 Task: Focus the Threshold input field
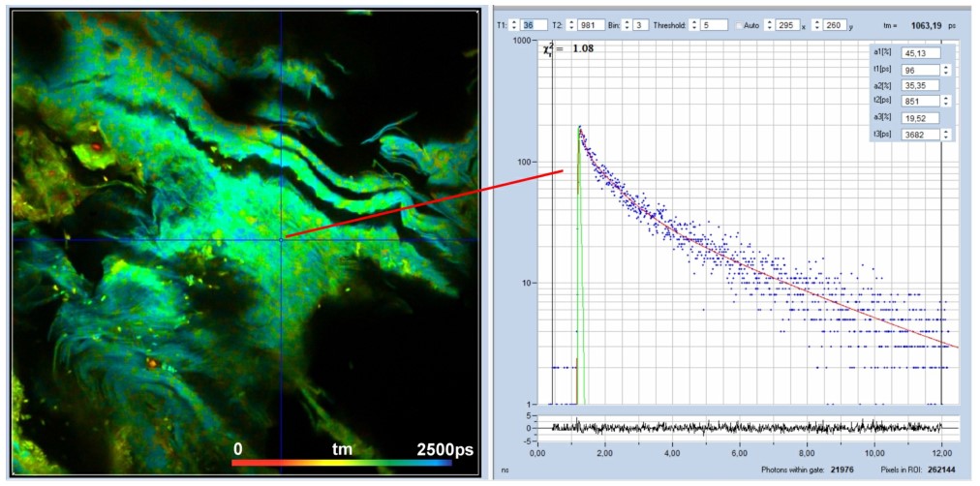714,24
